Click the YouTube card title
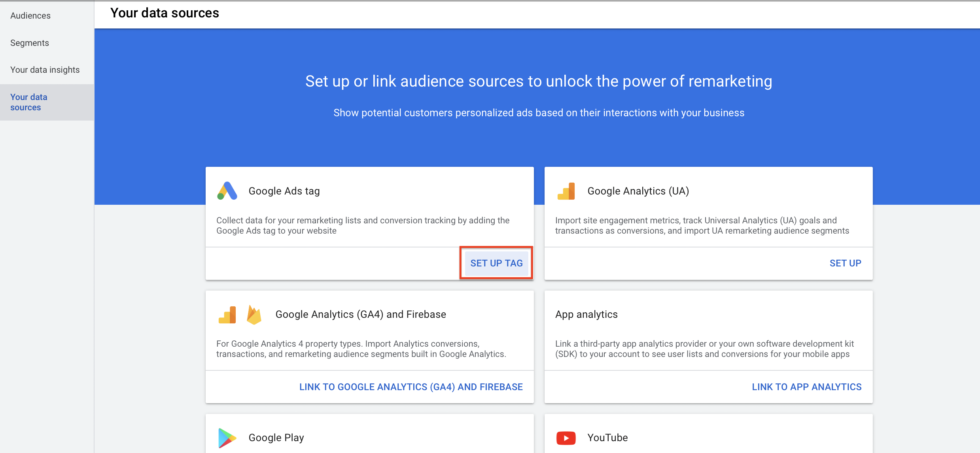The height and width of the screenshot is (453, 980). [607, 438]
